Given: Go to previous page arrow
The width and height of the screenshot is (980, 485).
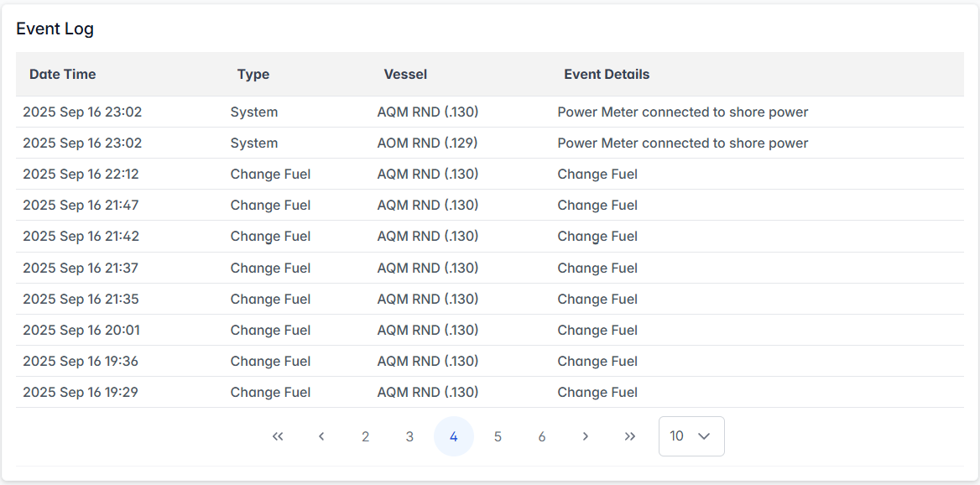Looking at the screenshot, I should coord(321,436).
